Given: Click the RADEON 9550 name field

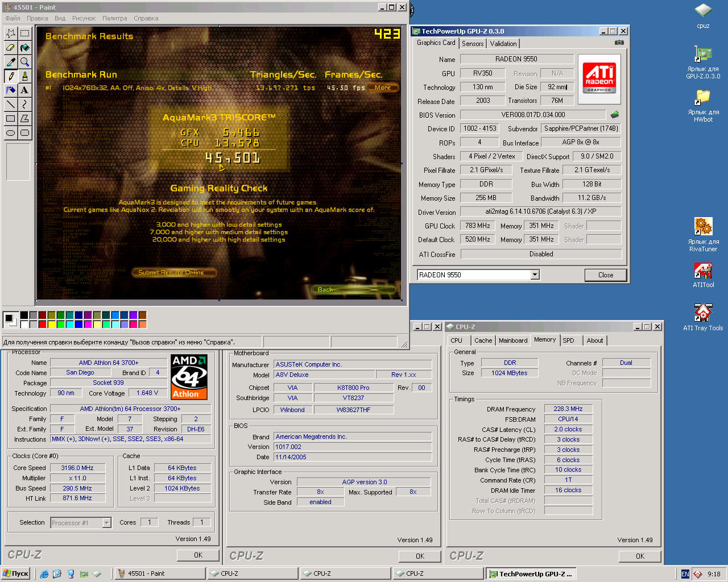Looking at the screenshot, I should pyautogui.click(x=516, y=59).
